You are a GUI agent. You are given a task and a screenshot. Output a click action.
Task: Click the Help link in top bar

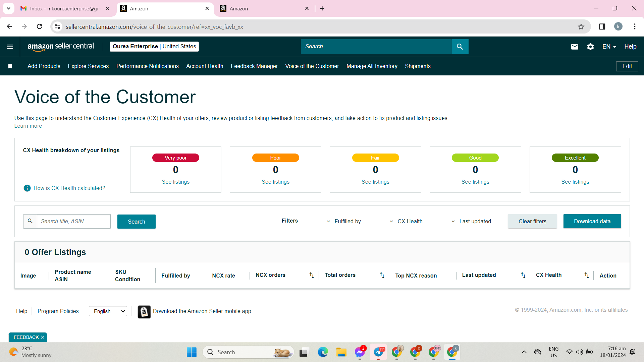coord(630,47)
